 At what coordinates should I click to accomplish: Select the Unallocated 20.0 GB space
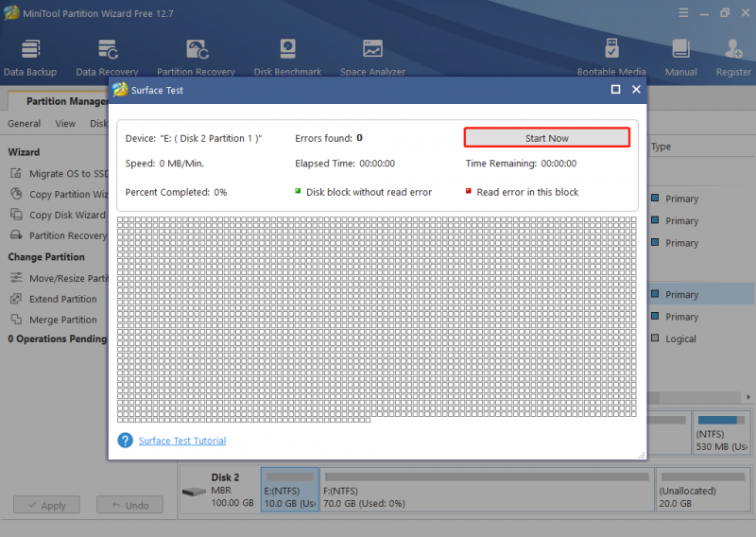tap(703, 490)
